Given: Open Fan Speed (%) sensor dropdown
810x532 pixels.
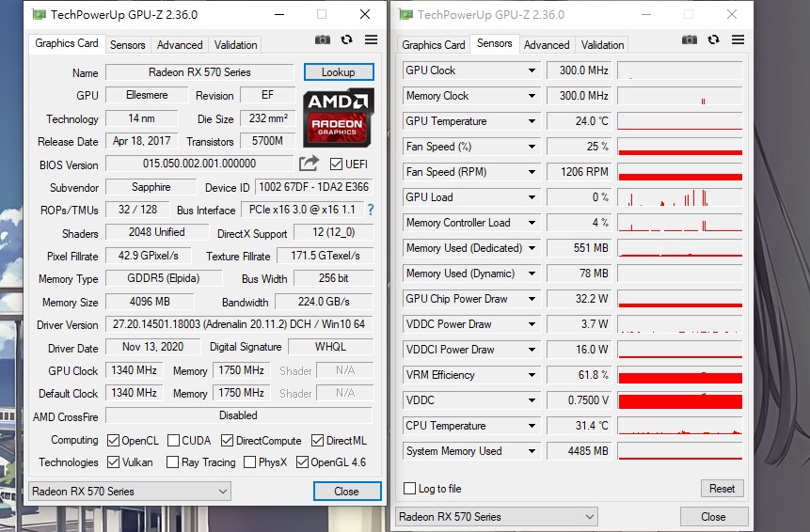Looking at the screenshot, I should (x=532, y=147).
